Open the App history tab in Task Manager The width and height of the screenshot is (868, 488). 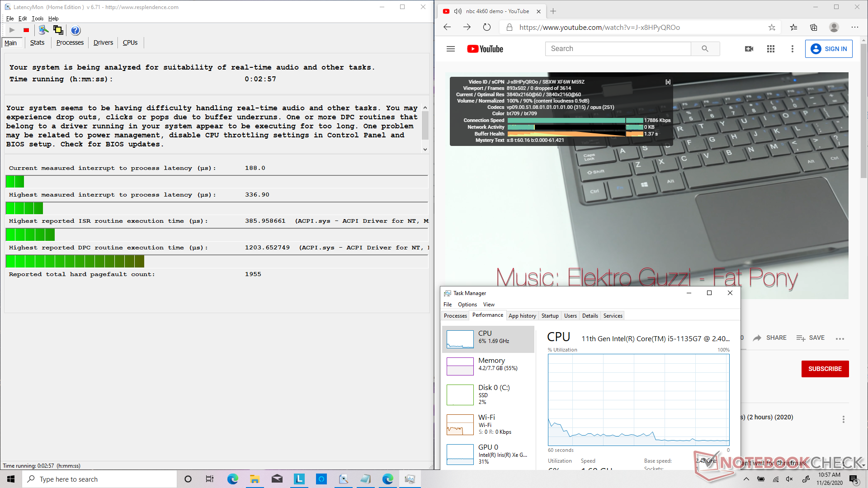[522, 316]
